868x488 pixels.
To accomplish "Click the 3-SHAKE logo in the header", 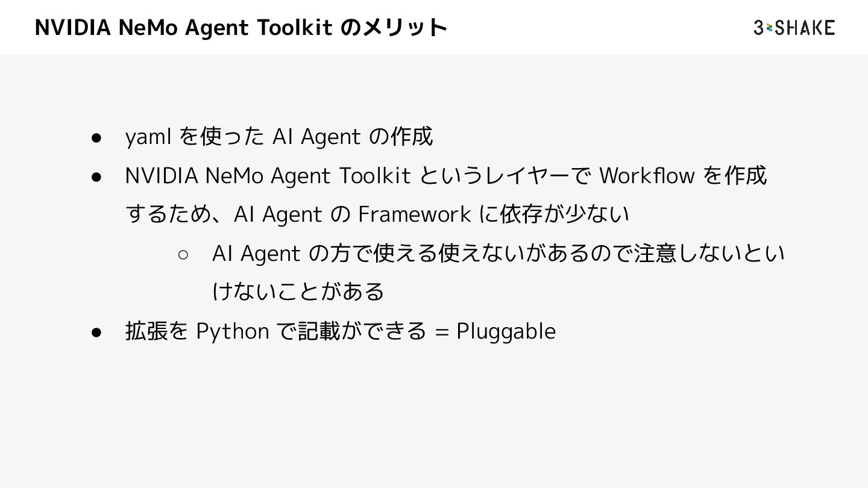I will point(794,28).
